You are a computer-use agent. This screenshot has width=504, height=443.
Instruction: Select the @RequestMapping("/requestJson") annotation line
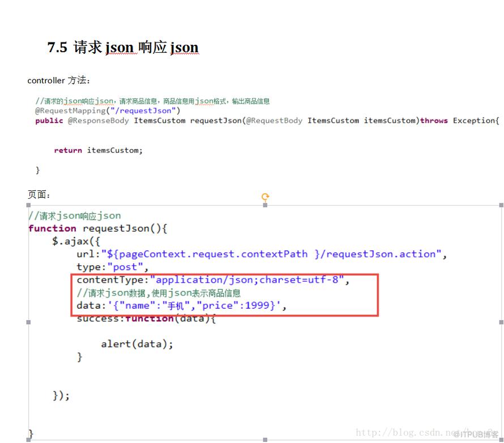click(x=108, y=111)
